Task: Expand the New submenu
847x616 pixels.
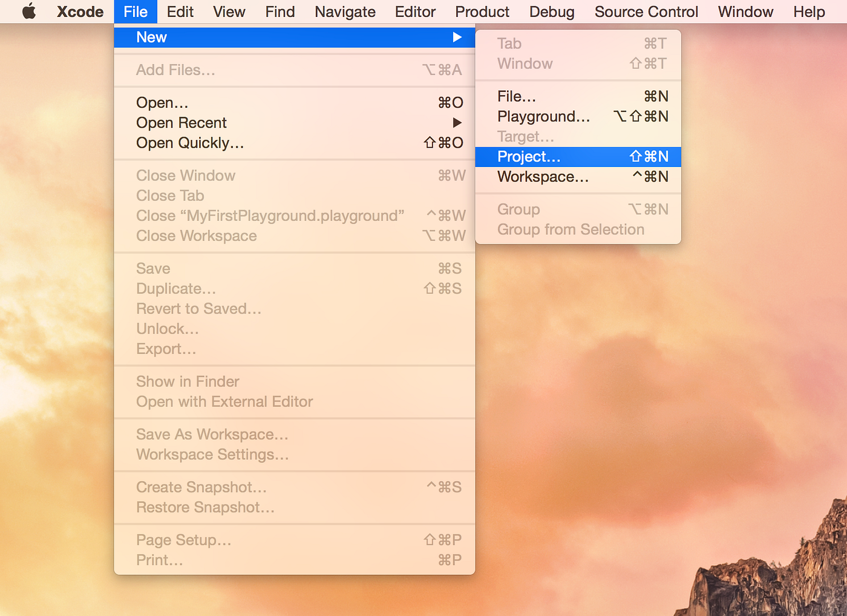Action: click(295, 38)
